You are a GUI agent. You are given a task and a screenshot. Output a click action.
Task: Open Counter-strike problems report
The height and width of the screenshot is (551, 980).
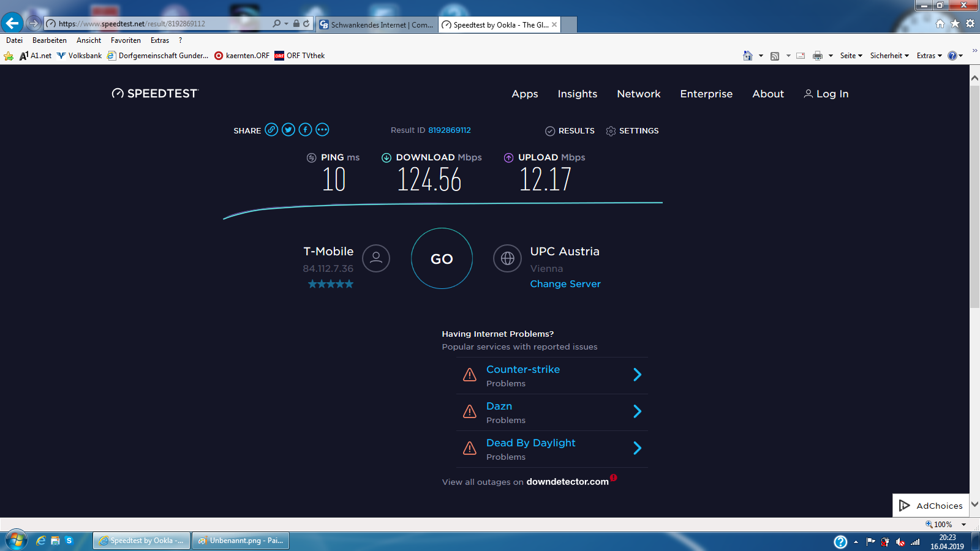tap(523, 369)
